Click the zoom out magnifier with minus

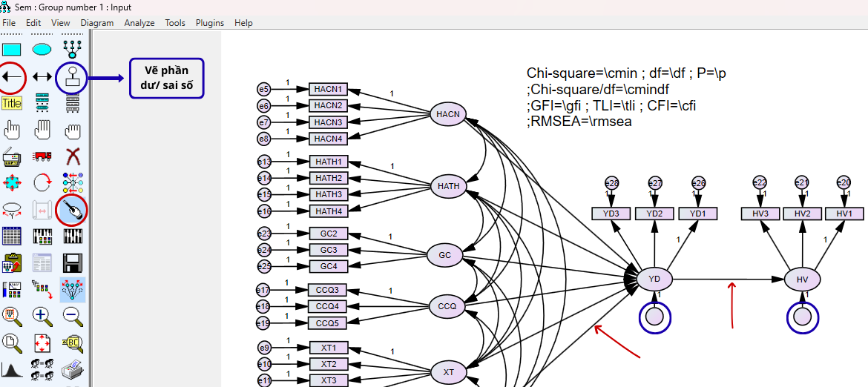tap(72, 316)
